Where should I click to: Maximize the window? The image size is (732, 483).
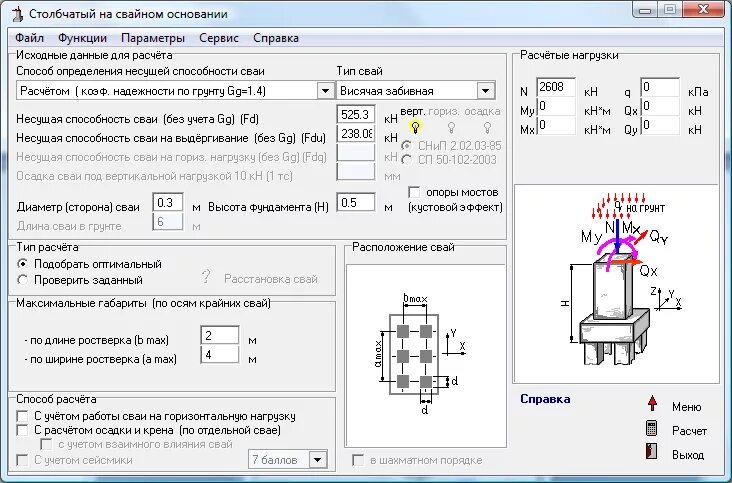(670, 10)
